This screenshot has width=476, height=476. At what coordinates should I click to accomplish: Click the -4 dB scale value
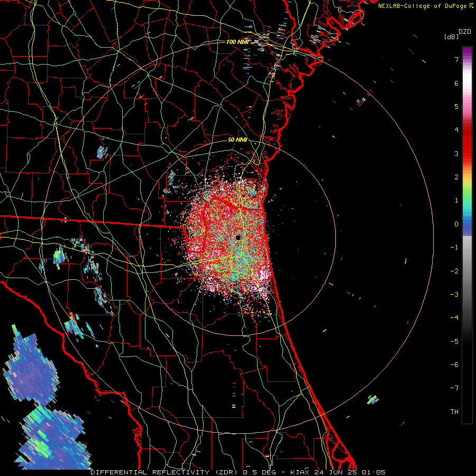coord(454,318)
